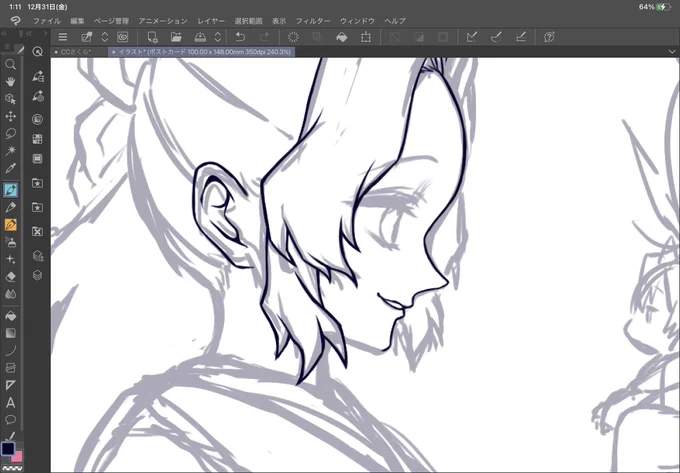Open the 選択範囲 menu

tap(248, 21)
